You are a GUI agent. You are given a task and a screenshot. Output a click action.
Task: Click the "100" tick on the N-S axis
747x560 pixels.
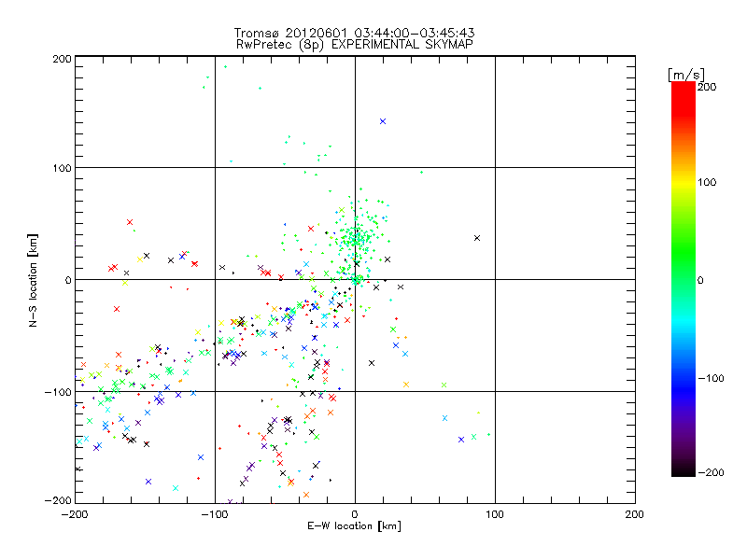click(62, 168)
